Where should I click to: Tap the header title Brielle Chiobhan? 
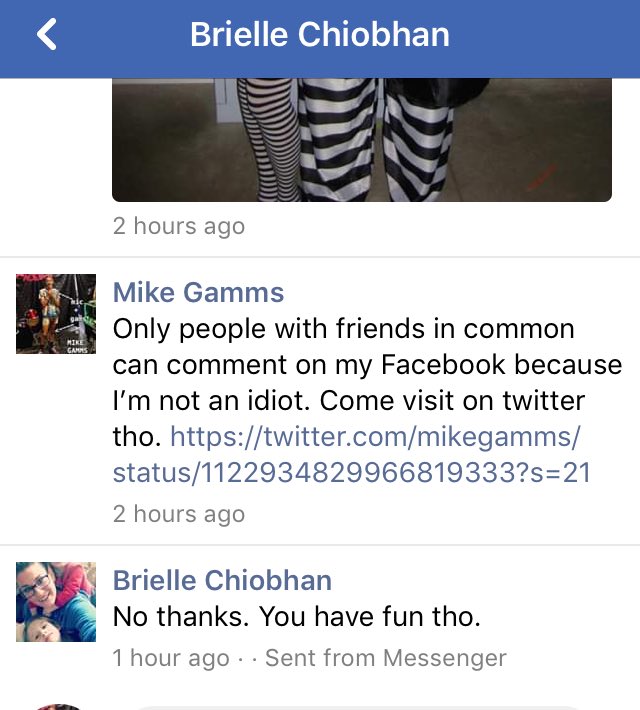click(320, 34)
